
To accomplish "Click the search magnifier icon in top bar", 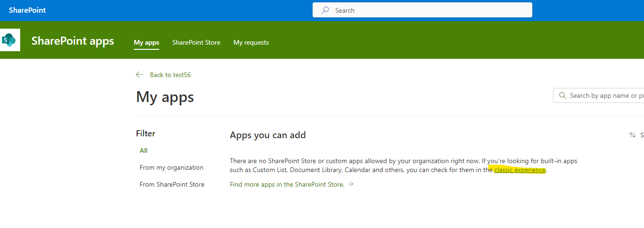I will tap(325, 10).
